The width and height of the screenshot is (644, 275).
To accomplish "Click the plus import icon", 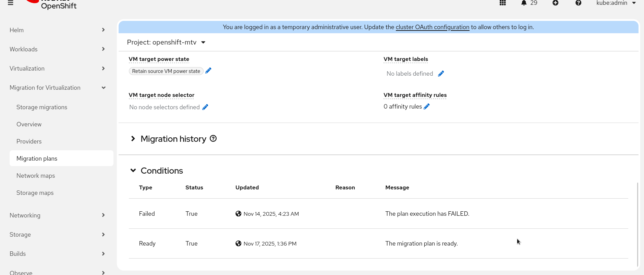I will pyautogui.click(x=556, y=3).
